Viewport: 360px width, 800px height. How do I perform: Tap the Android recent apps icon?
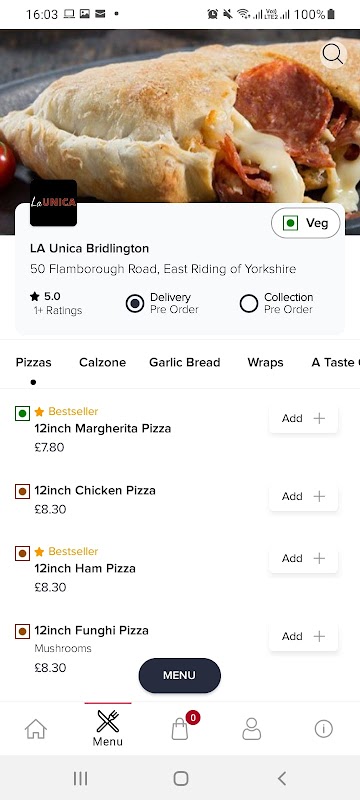click(80, 778)
